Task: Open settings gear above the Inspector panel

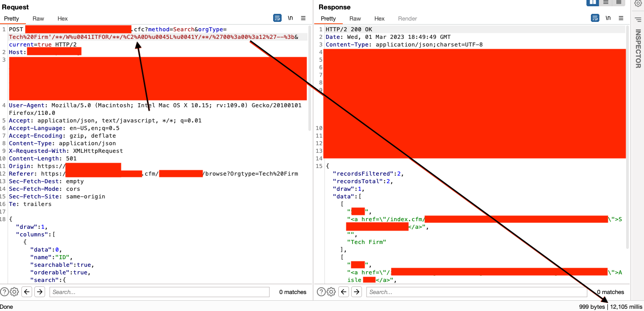Action: [x=638, y=4]
